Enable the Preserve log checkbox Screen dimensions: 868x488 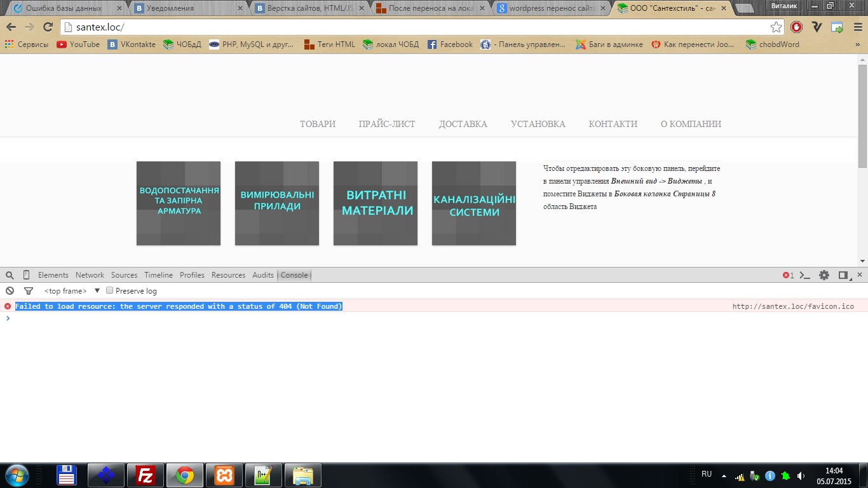pos(109,291)
